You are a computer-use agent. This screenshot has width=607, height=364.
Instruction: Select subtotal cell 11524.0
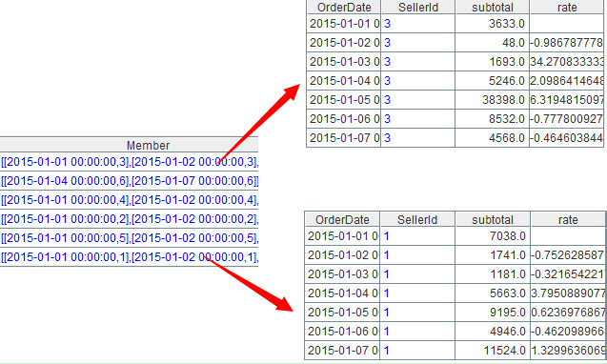click(493, 350)
